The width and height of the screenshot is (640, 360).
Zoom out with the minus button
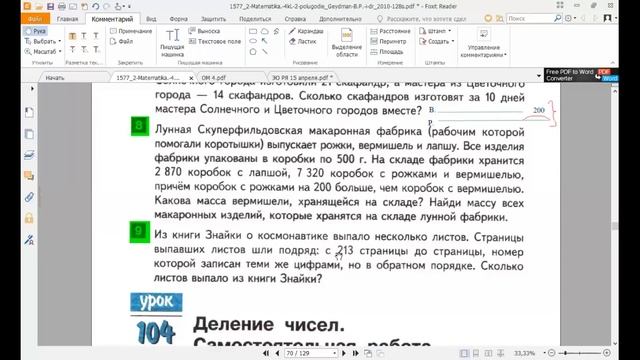(x=552, y=353)
